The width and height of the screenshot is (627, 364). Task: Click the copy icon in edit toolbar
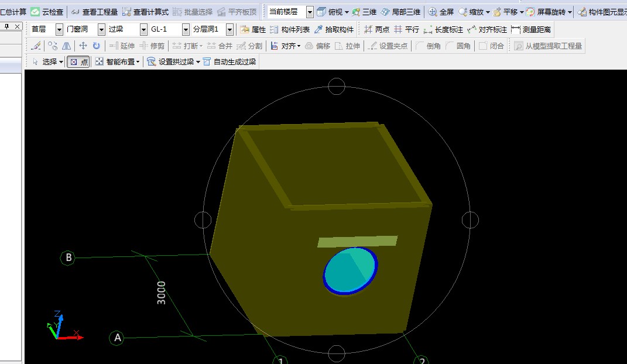click(52, 46)
